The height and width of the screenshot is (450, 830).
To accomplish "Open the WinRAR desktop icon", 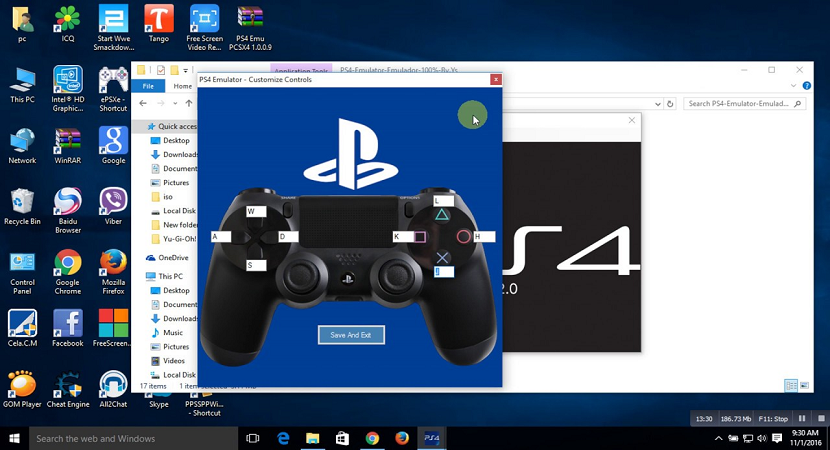I will tap(68, 146).
